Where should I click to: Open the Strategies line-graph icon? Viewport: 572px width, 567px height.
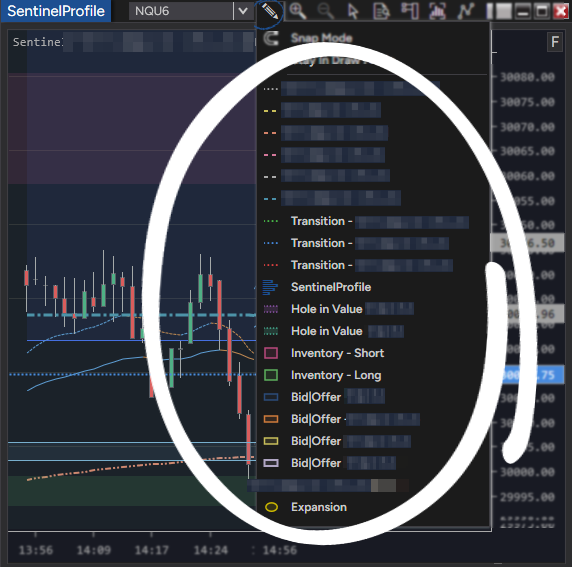click(x=466, y=11)
